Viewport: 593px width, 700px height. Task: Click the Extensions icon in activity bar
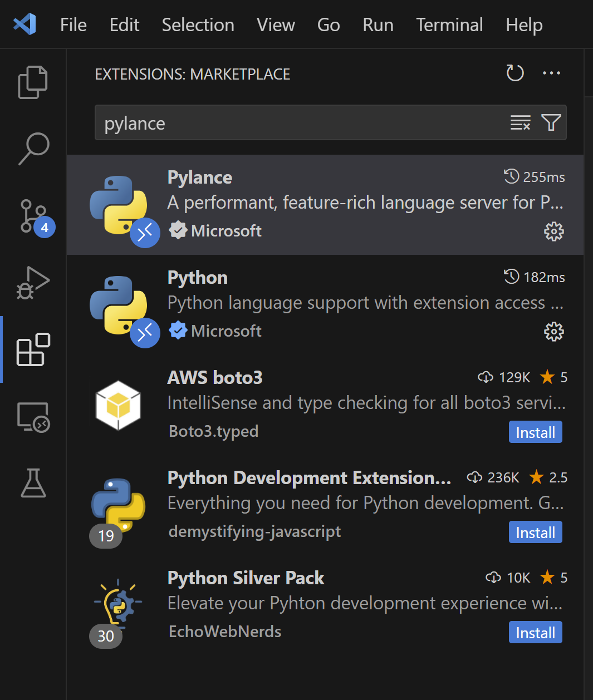point(33,349)
